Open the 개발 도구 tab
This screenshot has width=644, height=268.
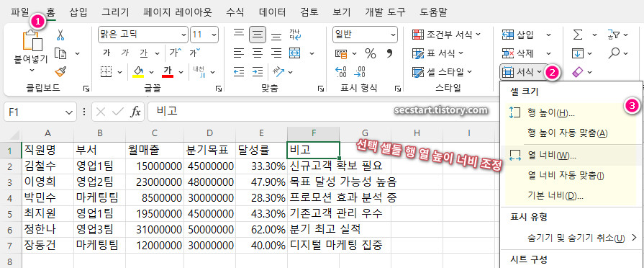pos(384,12)
